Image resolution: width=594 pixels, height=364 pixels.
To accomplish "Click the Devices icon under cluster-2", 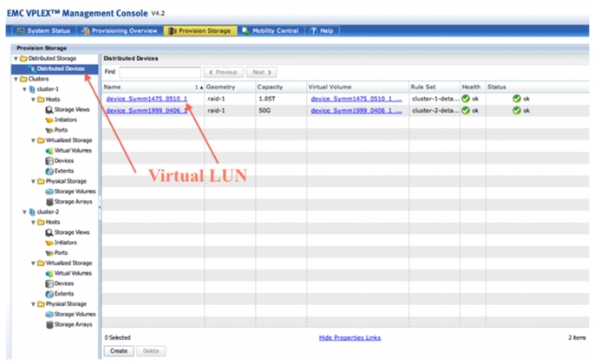I will 49,283.
